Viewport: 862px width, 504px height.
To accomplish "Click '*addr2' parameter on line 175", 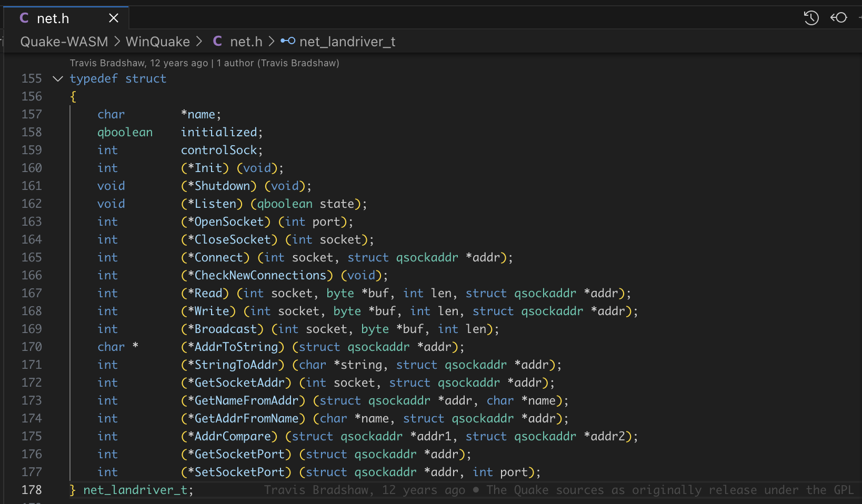I will 605,437.
